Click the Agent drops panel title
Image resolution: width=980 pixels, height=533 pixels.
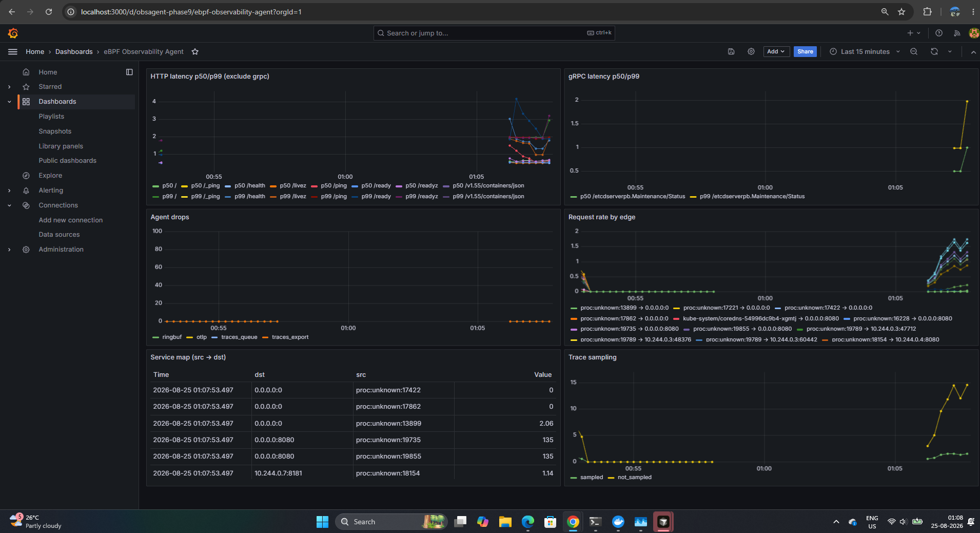tap(170, 217)
